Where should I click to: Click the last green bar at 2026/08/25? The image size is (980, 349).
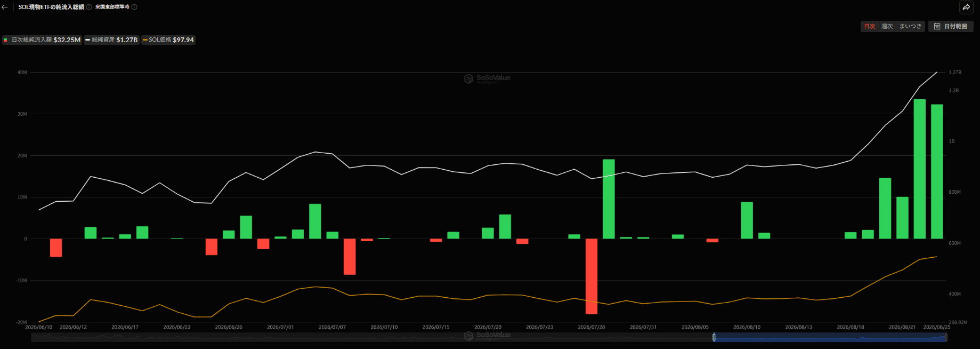click(x=937, y=171)
